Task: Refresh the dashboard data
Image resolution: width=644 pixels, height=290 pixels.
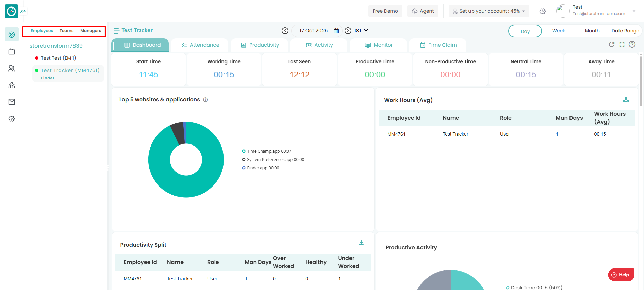Action: tap(612, 44)
